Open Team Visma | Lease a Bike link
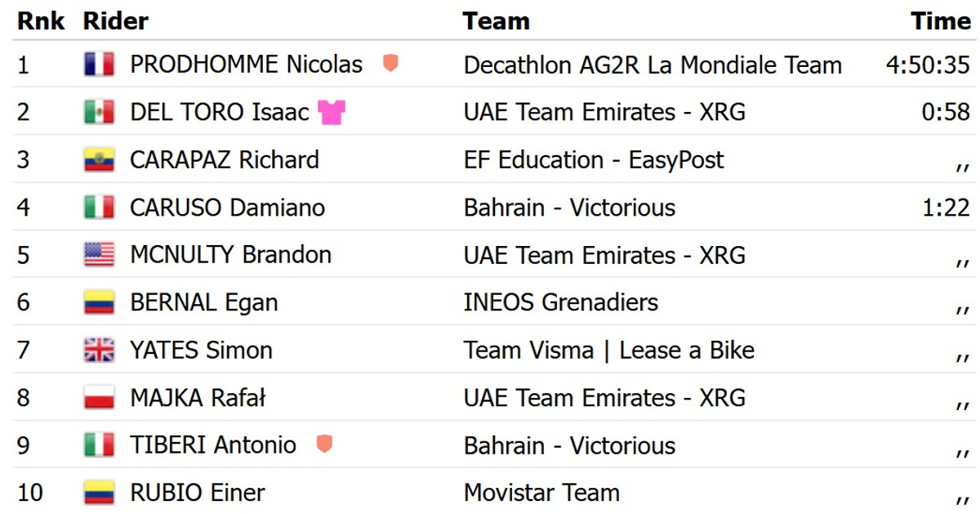This screenshot has height=514, width=980. 608,351
